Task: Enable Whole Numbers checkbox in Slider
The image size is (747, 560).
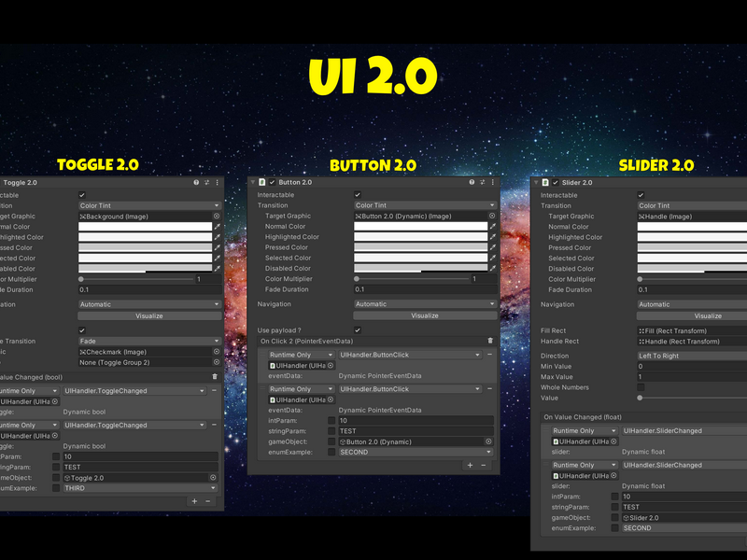Action: point(641,387)
